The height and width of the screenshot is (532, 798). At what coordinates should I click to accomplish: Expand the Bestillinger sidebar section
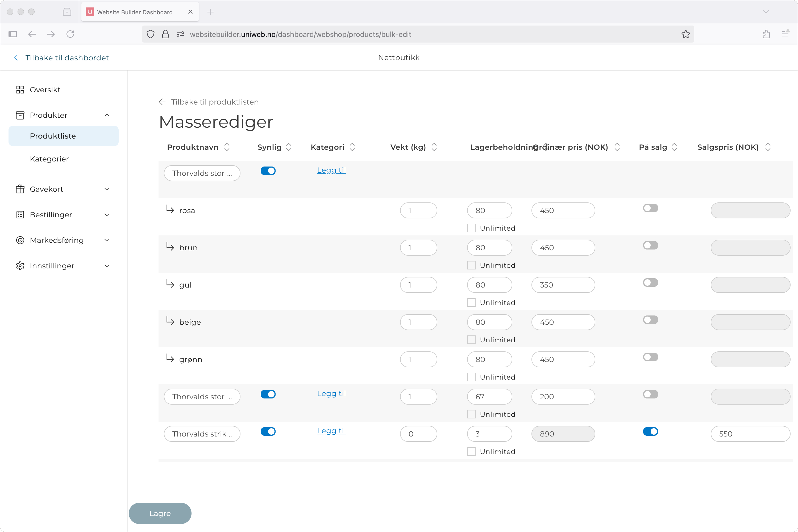(107, 215)
